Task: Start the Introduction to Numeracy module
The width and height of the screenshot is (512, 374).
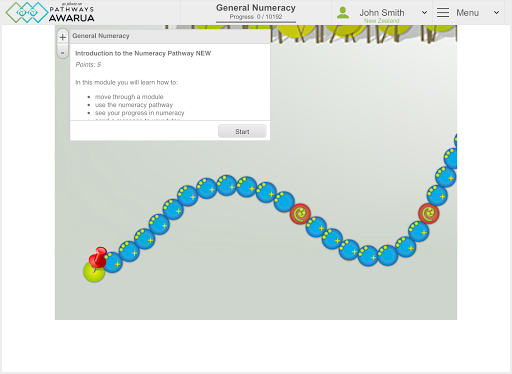Action: 242,131
